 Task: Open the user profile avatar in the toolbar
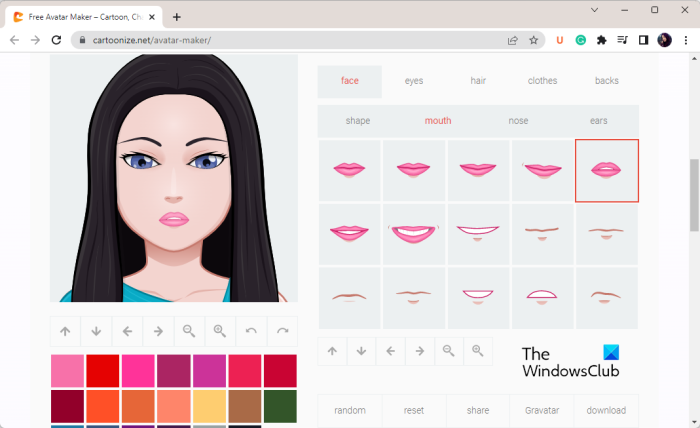coord(664,40)
